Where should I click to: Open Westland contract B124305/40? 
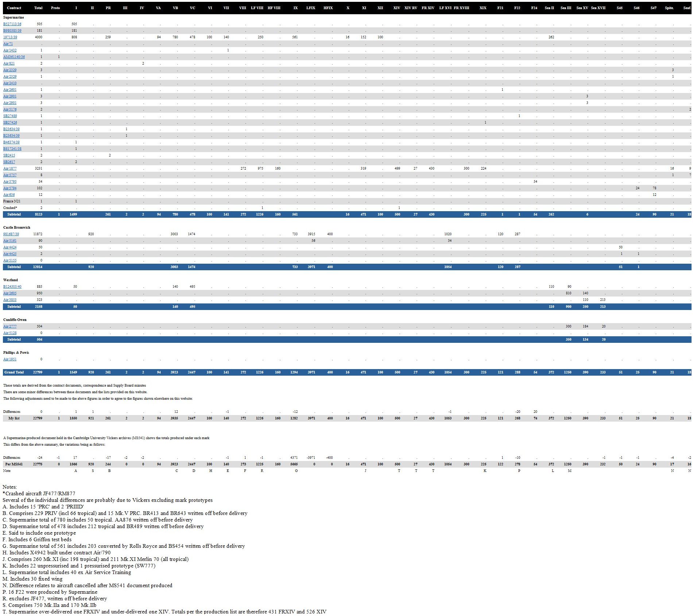coord(12,287)
